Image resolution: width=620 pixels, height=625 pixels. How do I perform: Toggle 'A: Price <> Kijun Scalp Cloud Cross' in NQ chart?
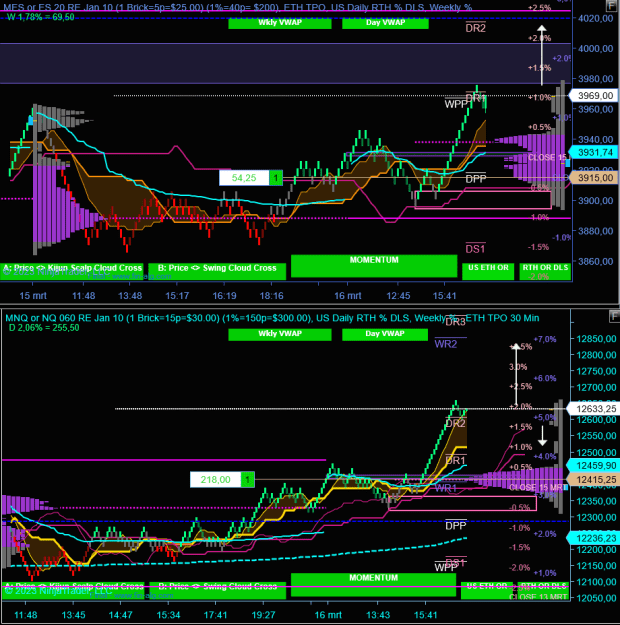coord(73,591)
